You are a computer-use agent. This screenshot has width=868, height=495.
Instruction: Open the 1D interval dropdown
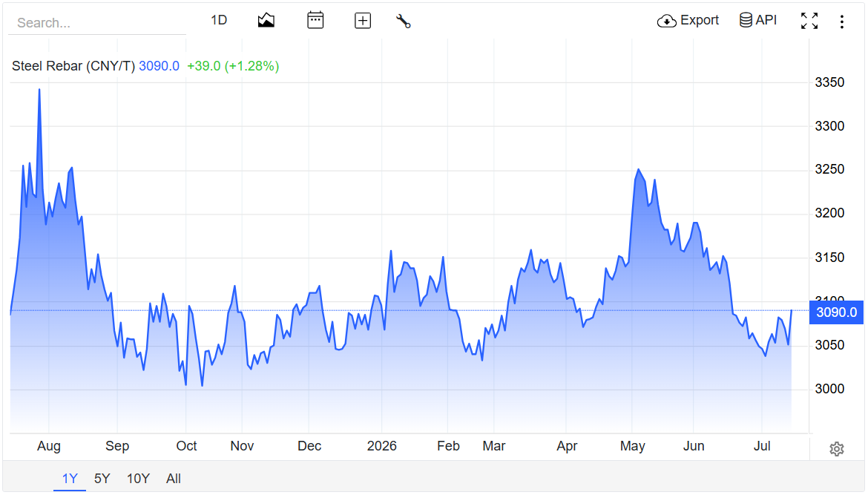pyautogui.click(x=219, y=21)
